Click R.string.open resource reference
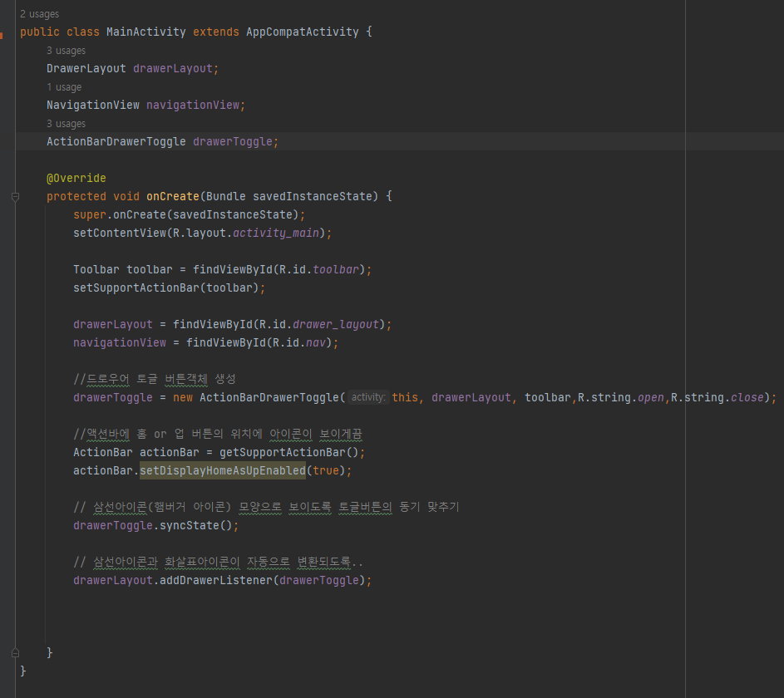Viewport: 784px width, 698px height. (621, 398)
